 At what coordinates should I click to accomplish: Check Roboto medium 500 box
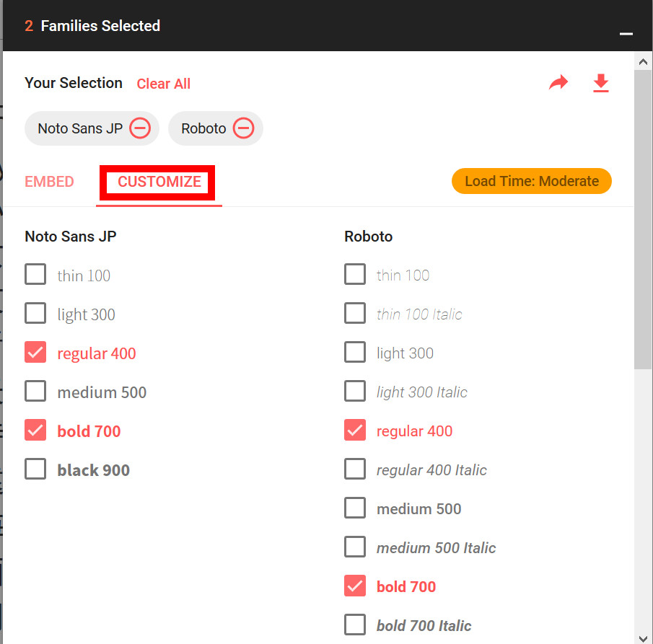pyautogui.click(x=355, y=508)
